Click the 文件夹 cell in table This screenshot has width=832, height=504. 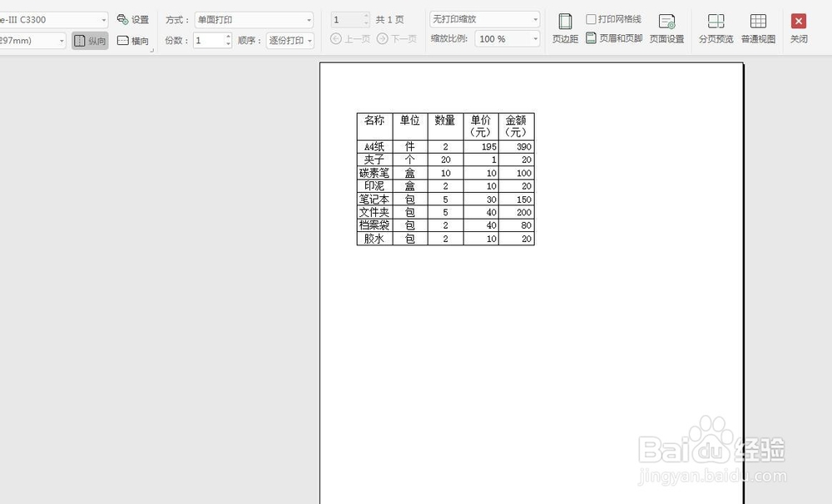pos(374,212)
